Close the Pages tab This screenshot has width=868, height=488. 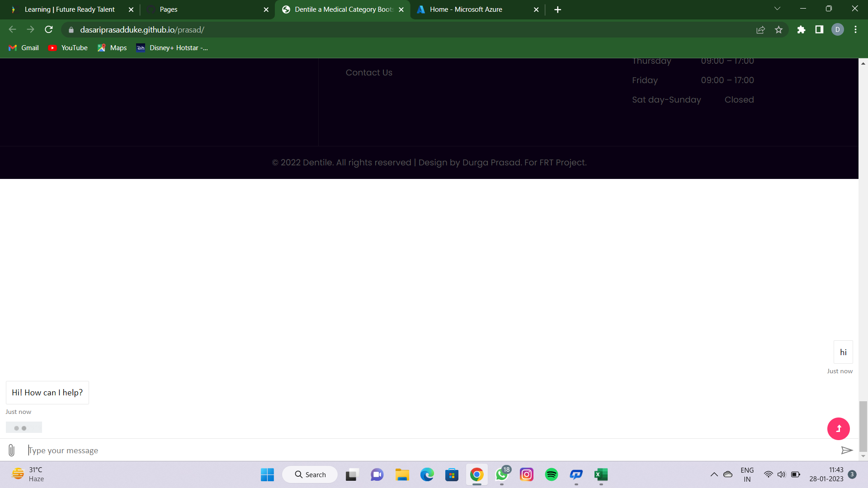[266, 9]
